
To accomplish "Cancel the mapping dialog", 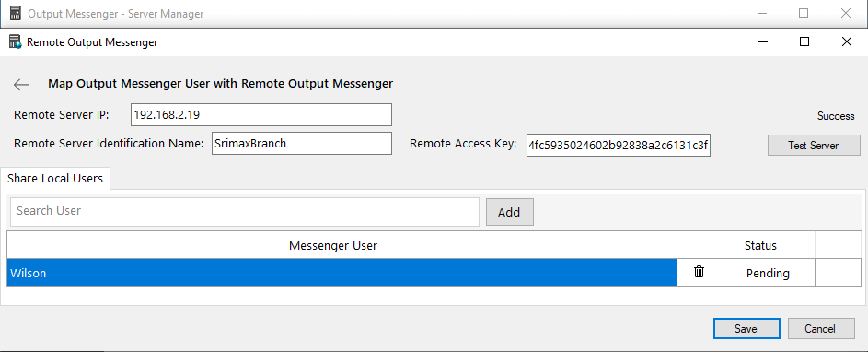I will [x=820, y=328].
